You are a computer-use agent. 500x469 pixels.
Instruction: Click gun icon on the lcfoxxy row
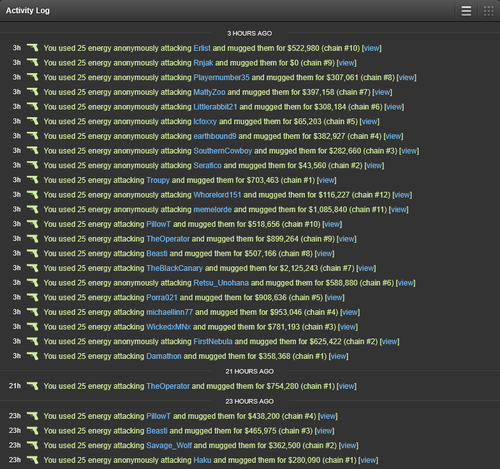pos(33,121)
